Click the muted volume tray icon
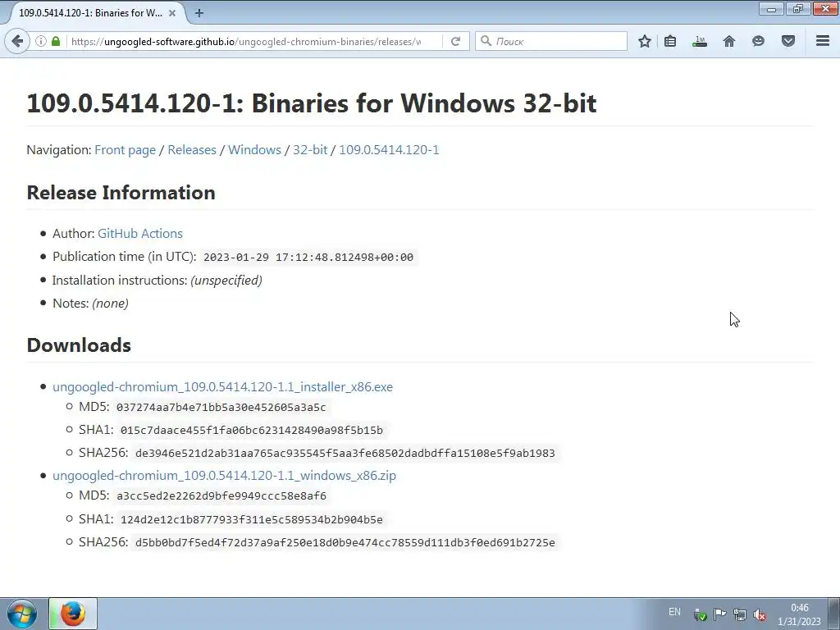This screenshot has width=840, height=630. pyautogui.click(x=759, y=614)
